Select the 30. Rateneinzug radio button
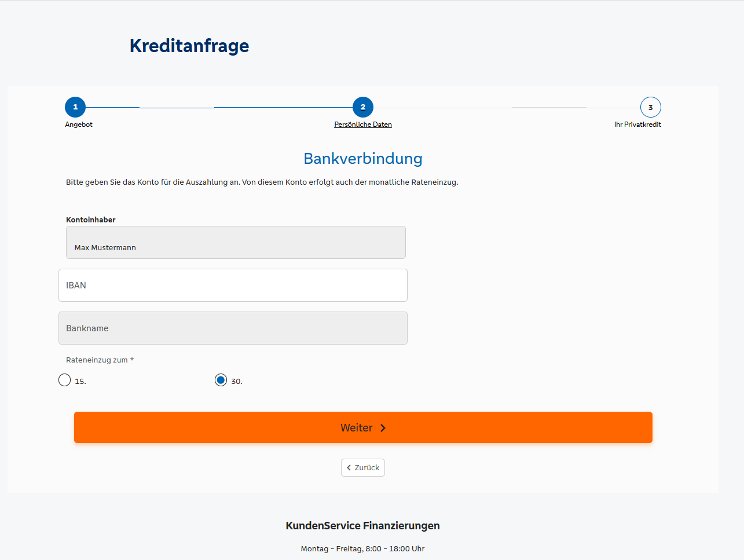 tap(221, 380)
